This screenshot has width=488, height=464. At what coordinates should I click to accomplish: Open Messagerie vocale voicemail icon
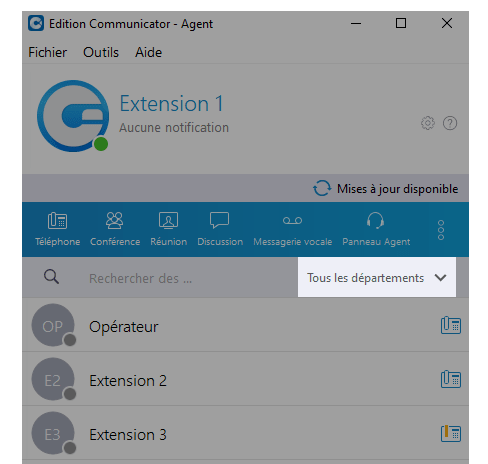(292, 221)
